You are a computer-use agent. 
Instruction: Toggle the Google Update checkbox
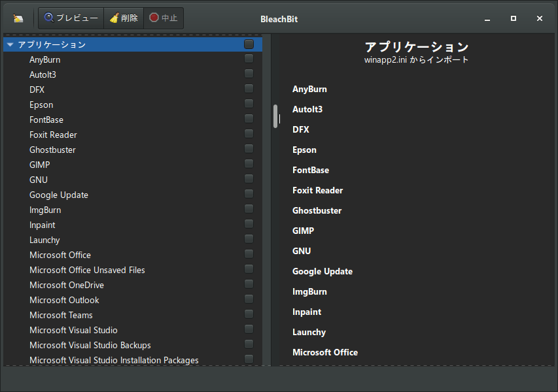tap(249, 193)
